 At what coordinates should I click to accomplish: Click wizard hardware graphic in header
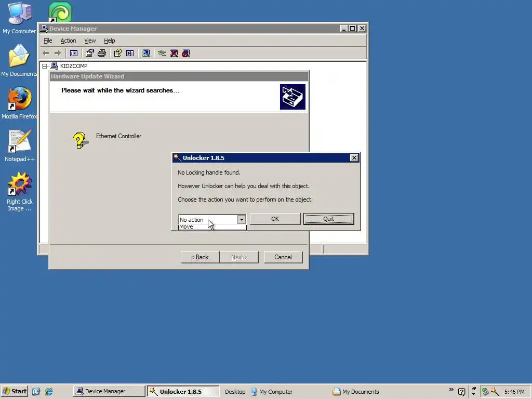click(292, 97)
